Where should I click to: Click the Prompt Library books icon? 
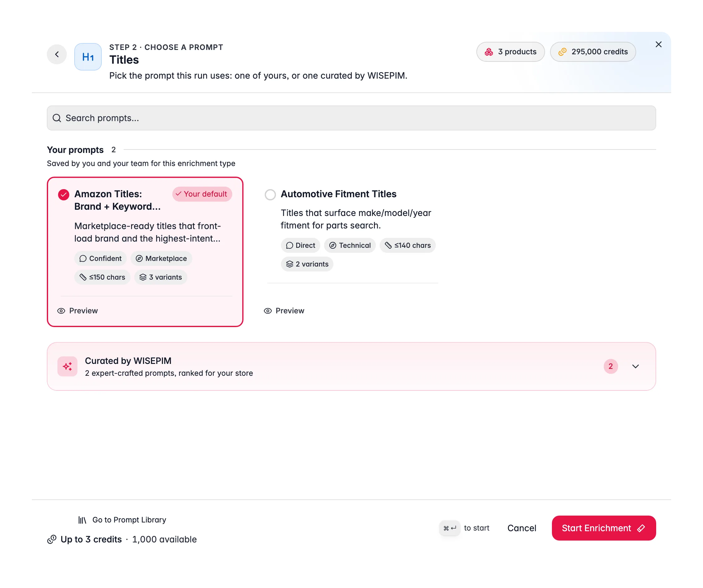point(82,520)
